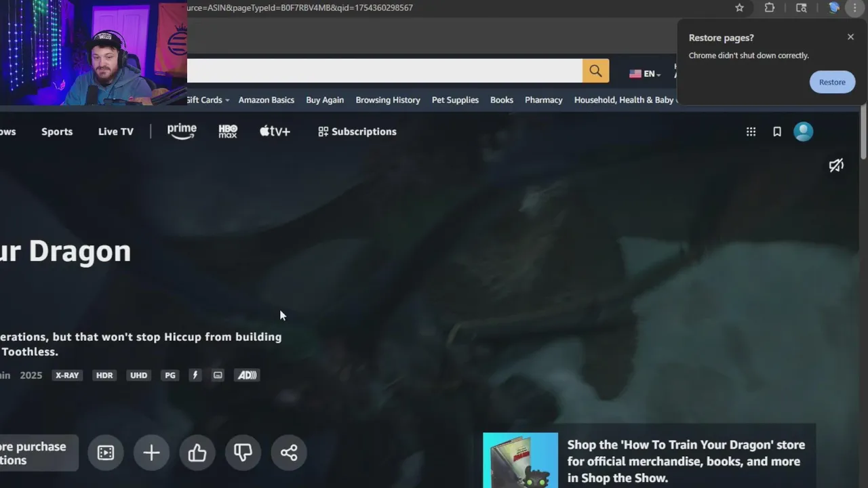This screenshot has width=868, height=488.
Task: Click the Prime logo channel
Action: tap(182, 131)
